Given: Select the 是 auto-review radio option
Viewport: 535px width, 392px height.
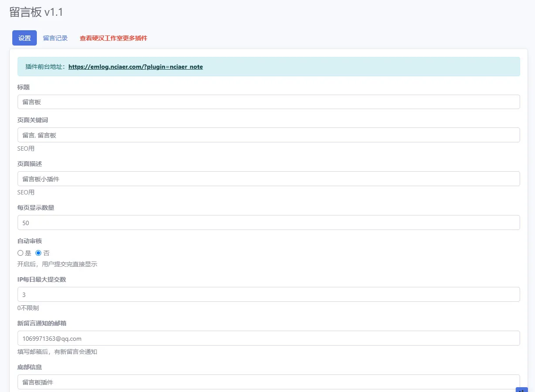Looking at the screenshot, I should pos(20,253).
